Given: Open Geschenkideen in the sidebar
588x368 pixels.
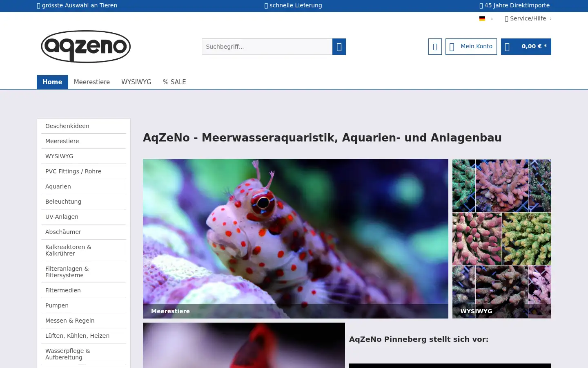Looking at the screenshot, I should [84, 126].
